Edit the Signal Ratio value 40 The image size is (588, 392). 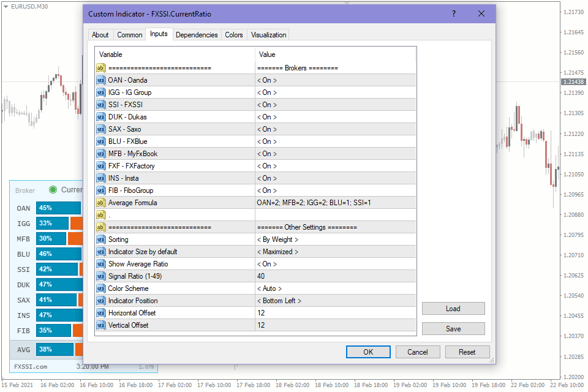tap(336, 276)
